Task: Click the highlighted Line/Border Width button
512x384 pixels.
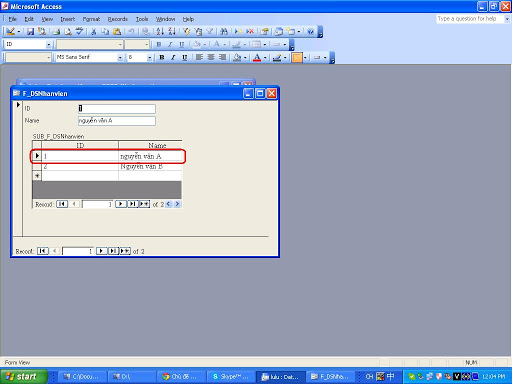Action: click(x=297, y=57)
